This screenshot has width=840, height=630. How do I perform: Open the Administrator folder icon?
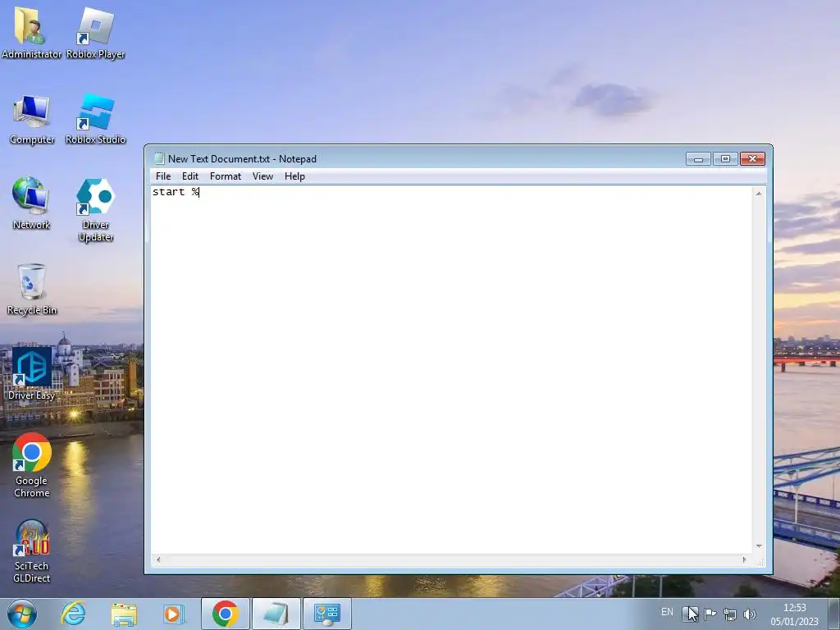(x=31, y=31)
